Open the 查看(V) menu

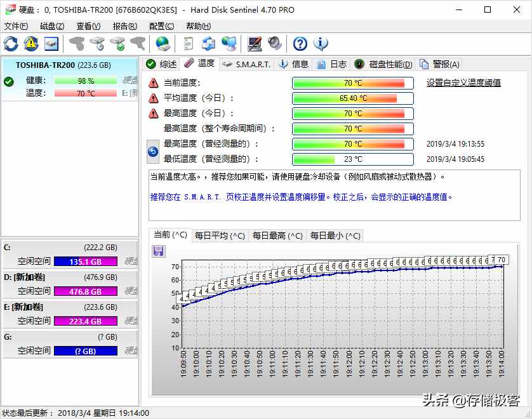coord(88,26)
